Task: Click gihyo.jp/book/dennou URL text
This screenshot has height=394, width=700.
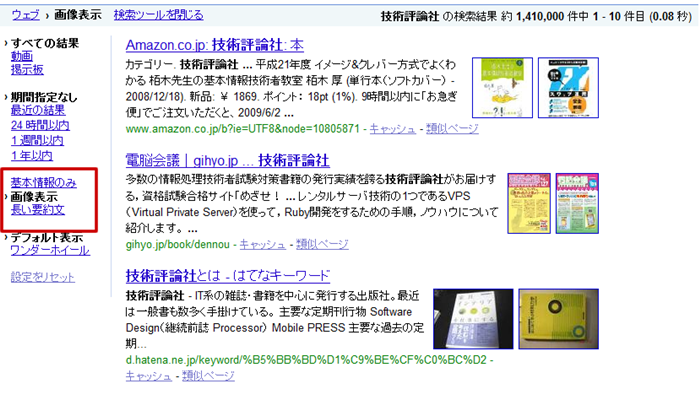Action: click(178, 245)
